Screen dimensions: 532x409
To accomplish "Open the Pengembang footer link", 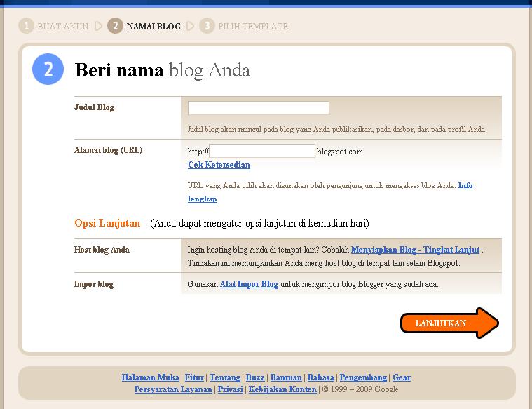I will [363, 377].
